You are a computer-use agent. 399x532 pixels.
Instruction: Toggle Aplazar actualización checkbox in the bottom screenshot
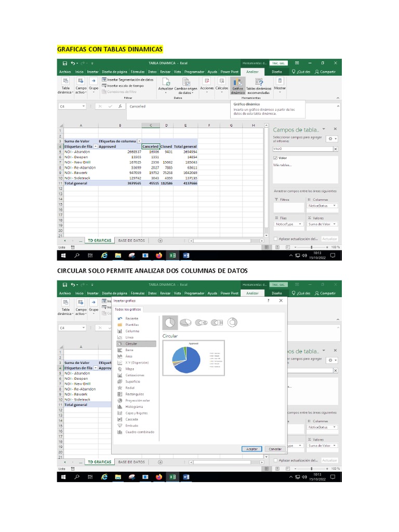tap(275, 460)
